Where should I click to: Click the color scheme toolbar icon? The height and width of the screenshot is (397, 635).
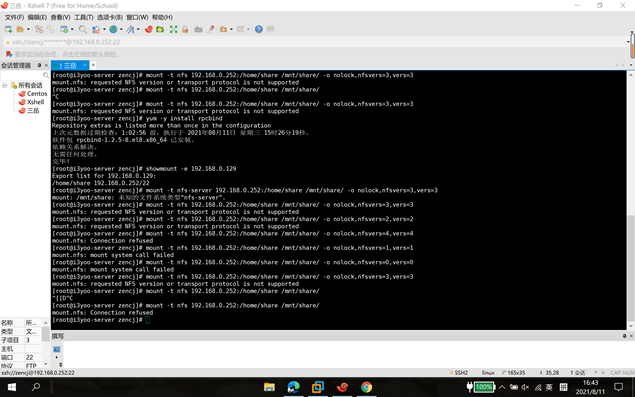96,29
